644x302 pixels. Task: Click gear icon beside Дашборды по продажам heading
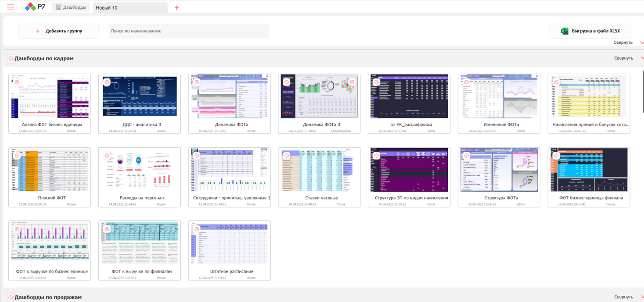pyautogui.click(x=11, y=297)
